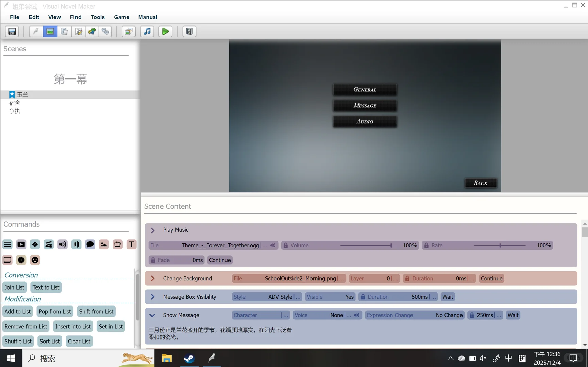Viewport: 588px width, 367px height.
Task: Click the Message button in preview
Action: point(365,106)
